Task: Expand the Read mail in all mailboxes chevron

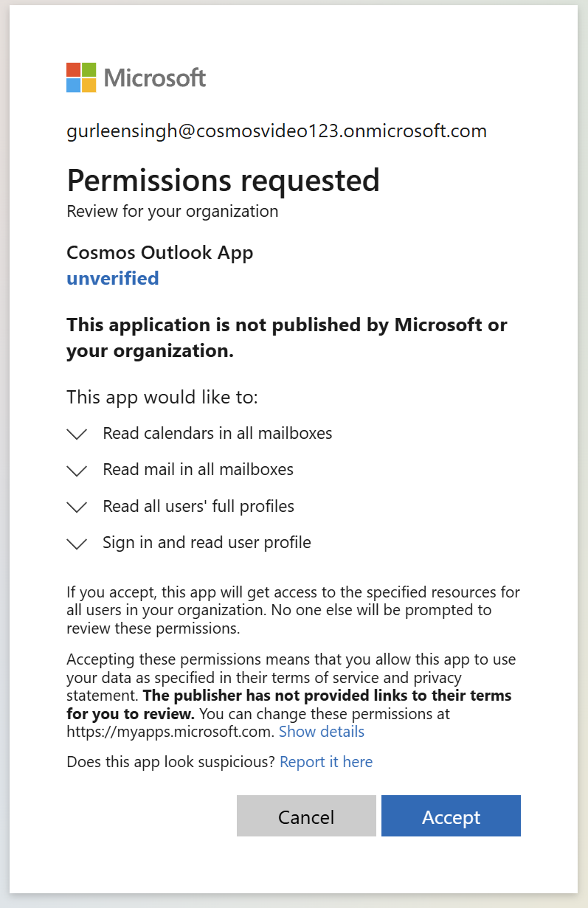Action: tap(77, 470)
